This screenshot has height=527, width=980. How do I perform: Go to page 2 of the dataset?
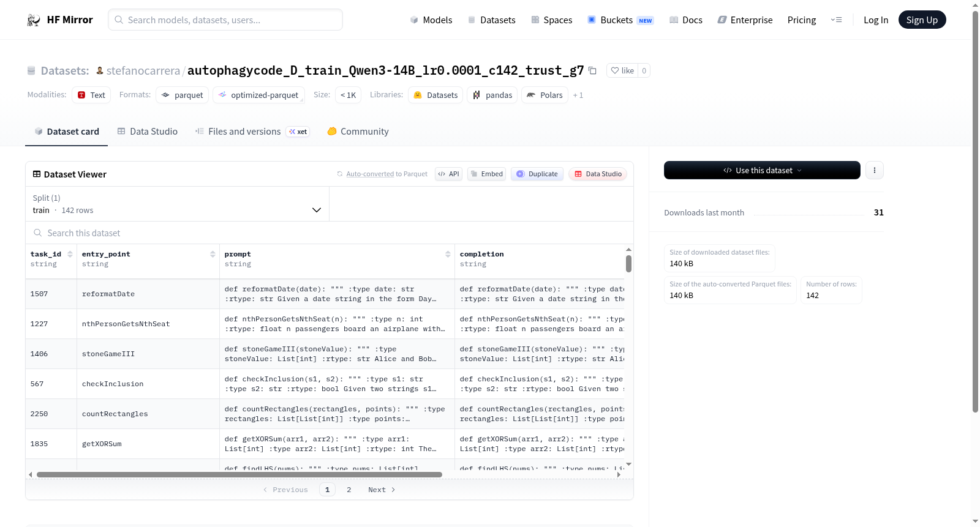click(x=349, y=490)
